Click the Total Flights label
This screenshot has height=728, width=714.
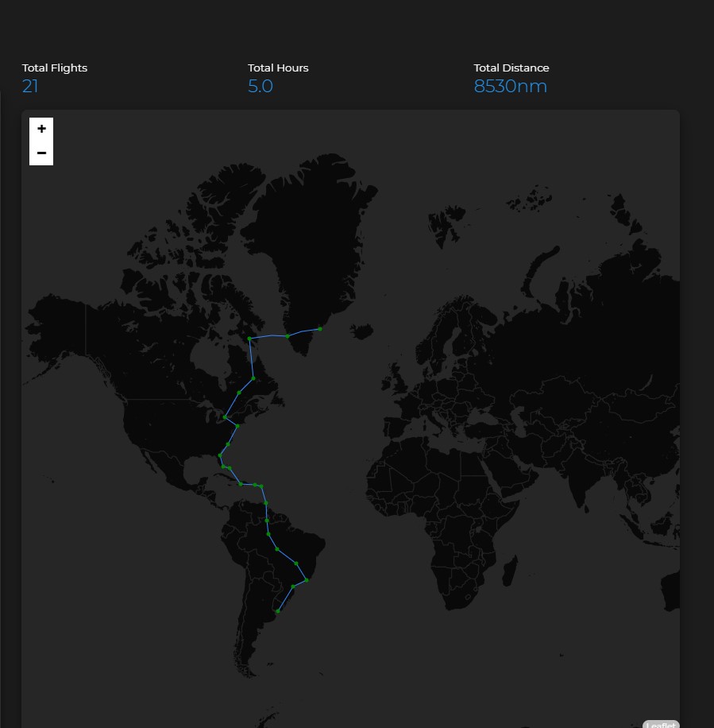pos(55,68)
